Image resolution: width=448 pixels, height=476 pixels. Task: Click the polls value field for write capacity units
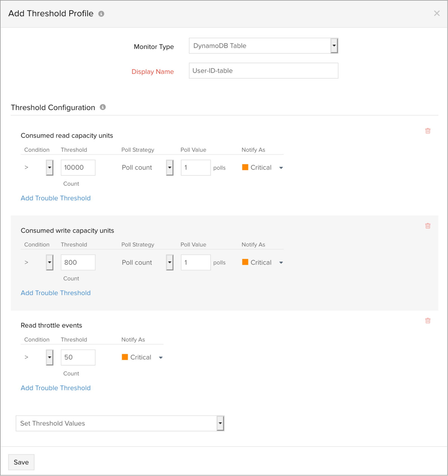point(195,262)
